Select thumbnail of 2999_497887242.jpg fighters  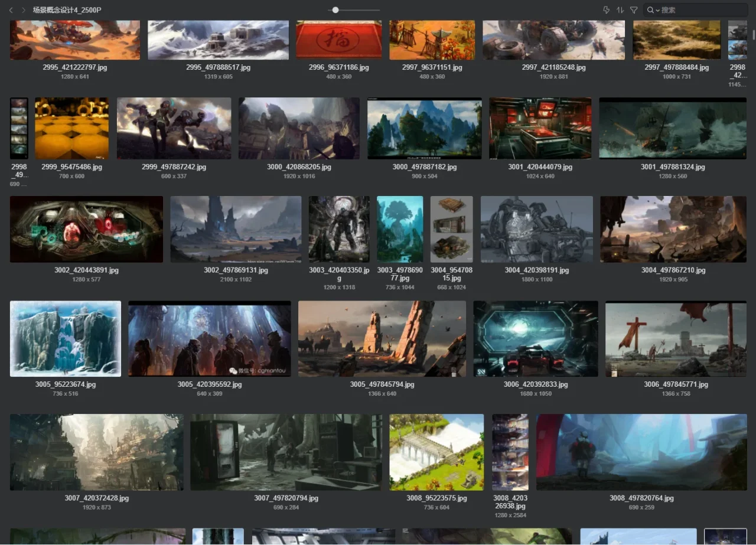pyautogui.click(x=174, y=128)
